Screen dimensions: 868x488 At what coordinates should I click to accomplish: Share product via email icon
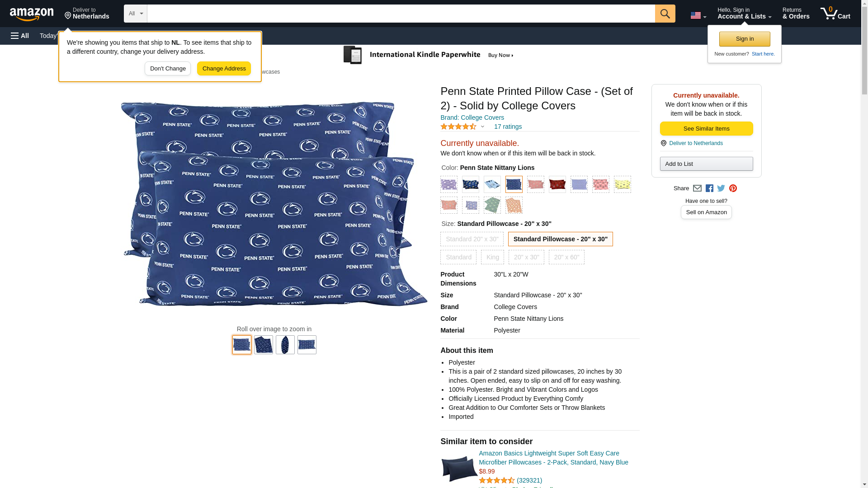(697, 188)
